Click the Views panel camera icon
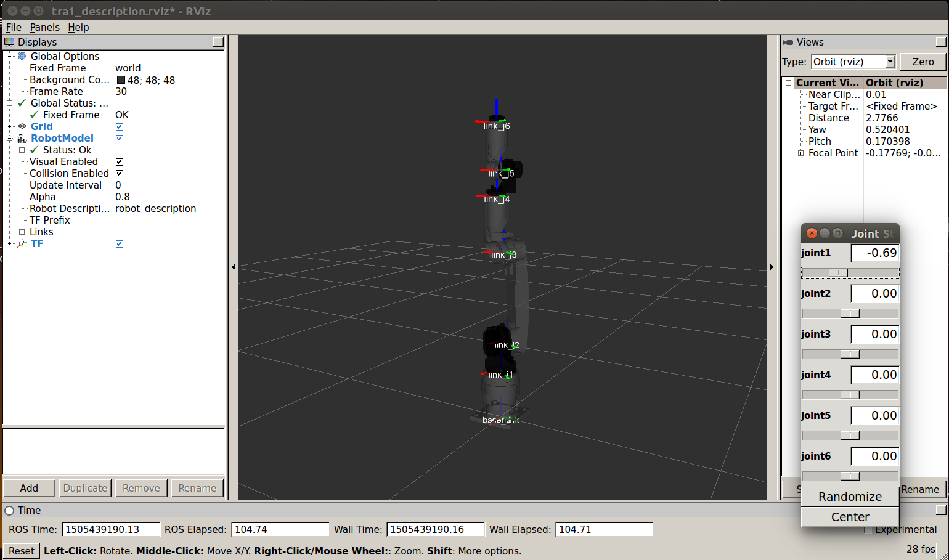This screenshot has height=560, width=949. pos(788,43)
